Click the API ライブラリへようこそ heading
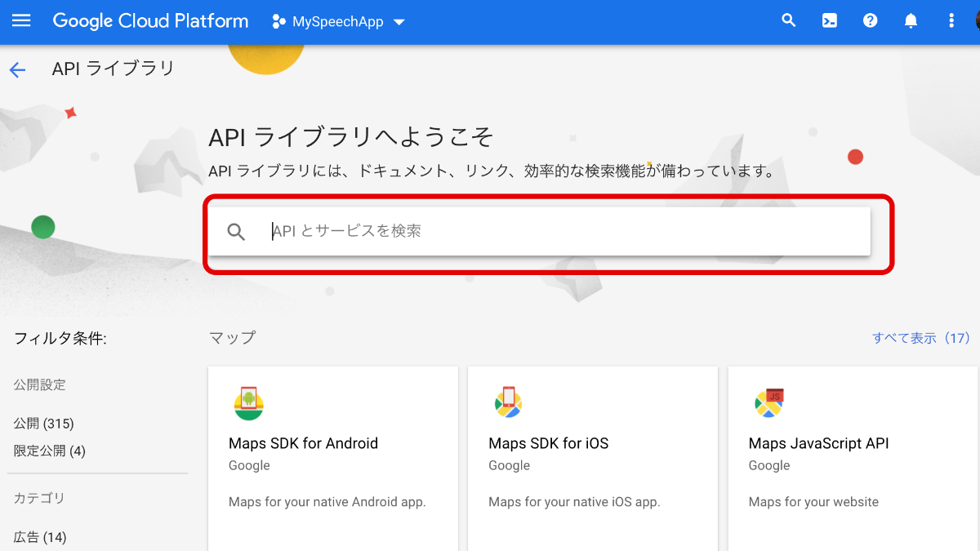 351,137
